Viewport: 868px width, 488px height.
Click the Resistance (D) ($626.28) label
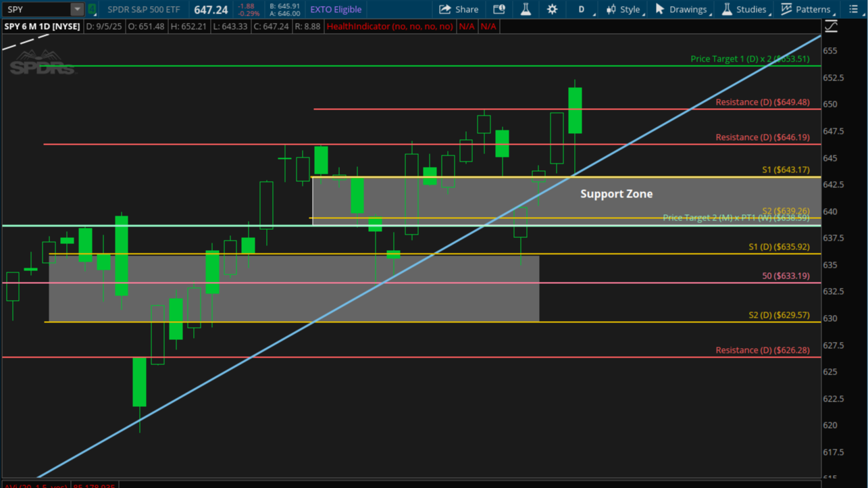[763, 350]
